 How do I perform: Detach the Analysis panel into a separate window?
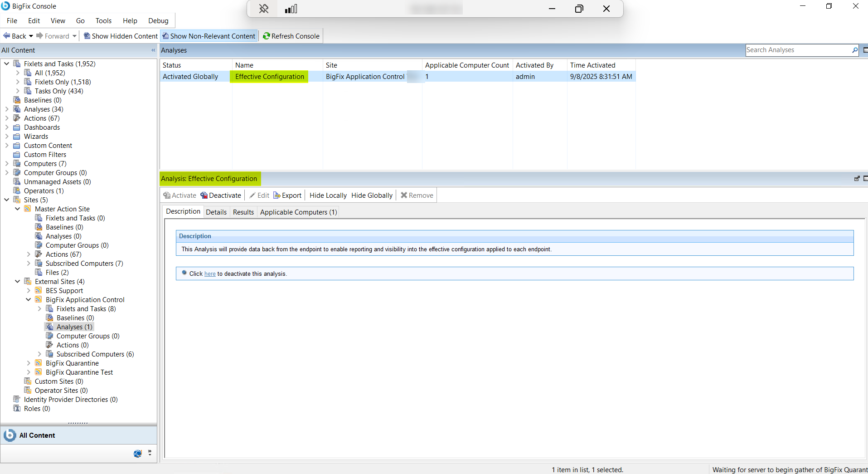pos(857,178)
